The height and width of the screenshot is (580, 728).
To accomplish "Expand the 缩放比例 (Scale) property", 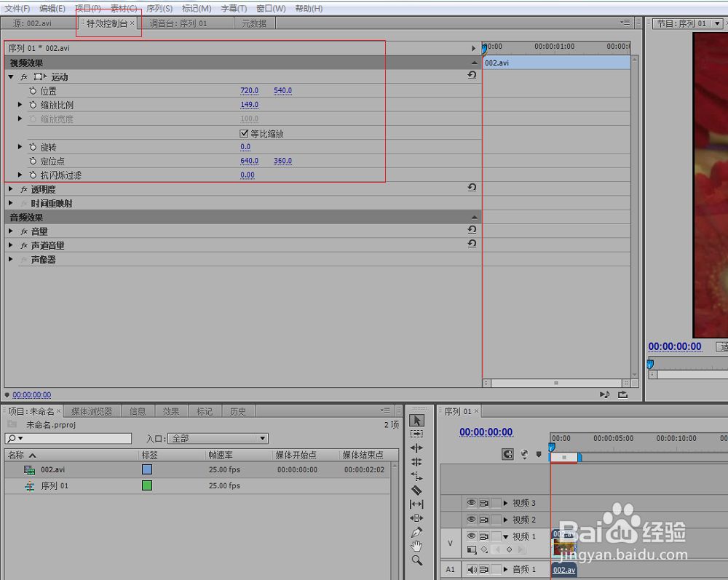I will 20,105.
